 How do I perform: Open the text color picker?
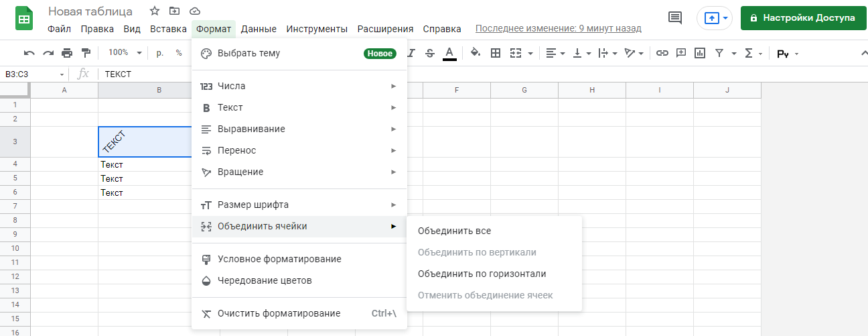pos(449,53)
